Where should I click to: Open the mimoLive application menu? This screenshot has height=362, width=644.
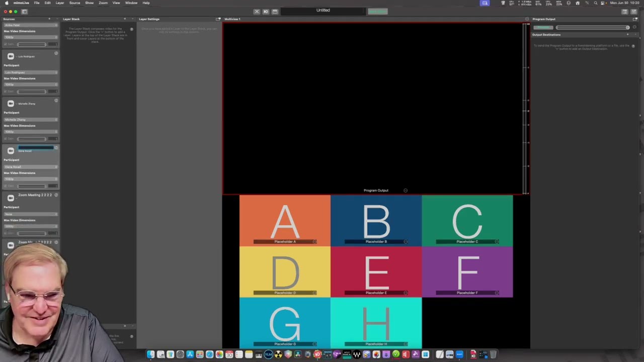[x=21, y=3]
